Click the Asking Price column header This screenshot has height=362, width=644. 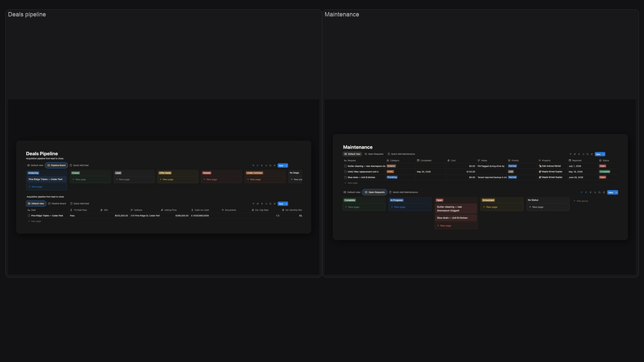169,210
